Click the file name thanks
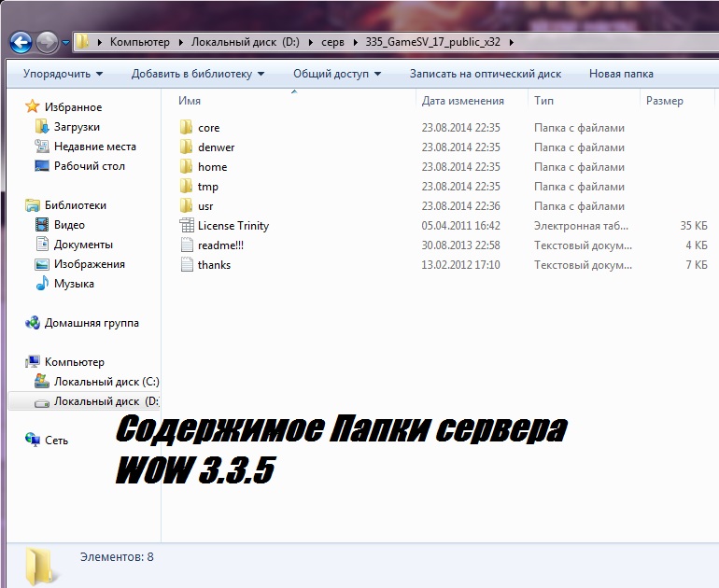719x588 pixels. pos(214,265)
